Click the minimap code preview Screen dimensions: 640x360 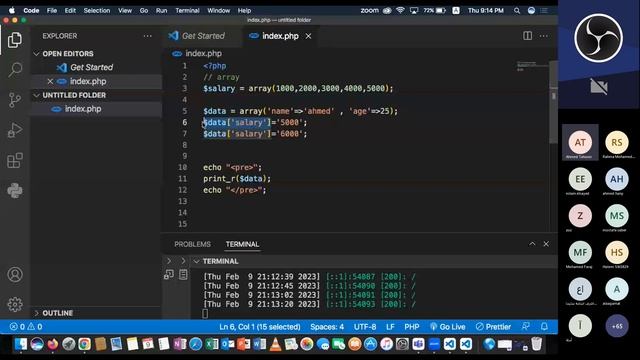point(527,66)
